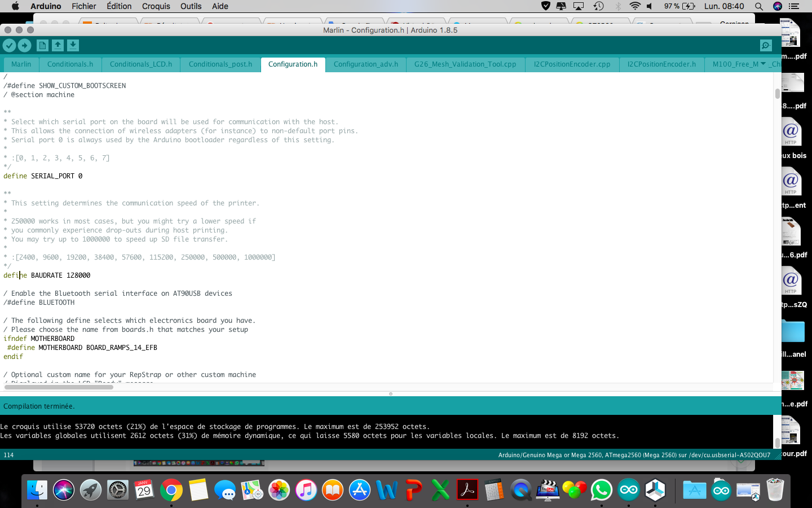Open the Trash in the Dock

pos(775,490)
